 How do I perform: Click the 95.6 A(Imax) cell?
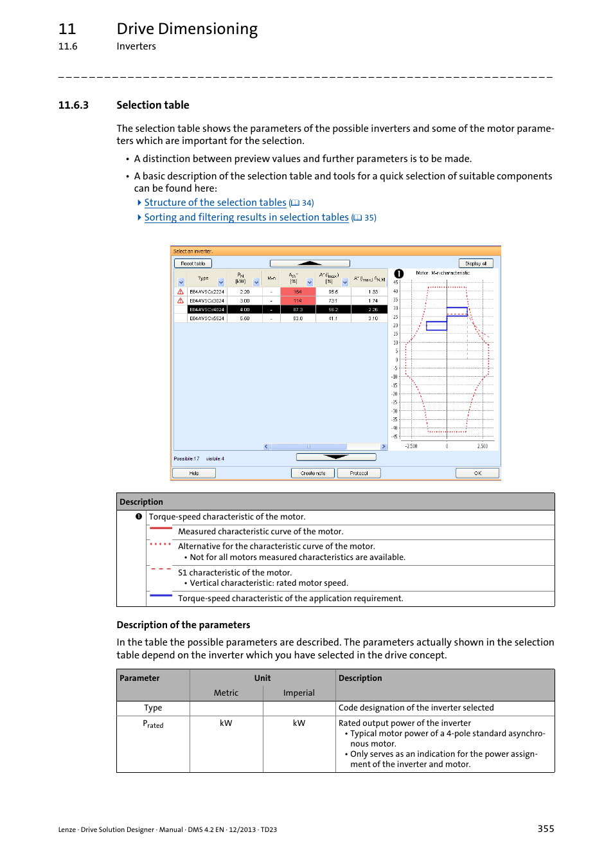(333, 292)
